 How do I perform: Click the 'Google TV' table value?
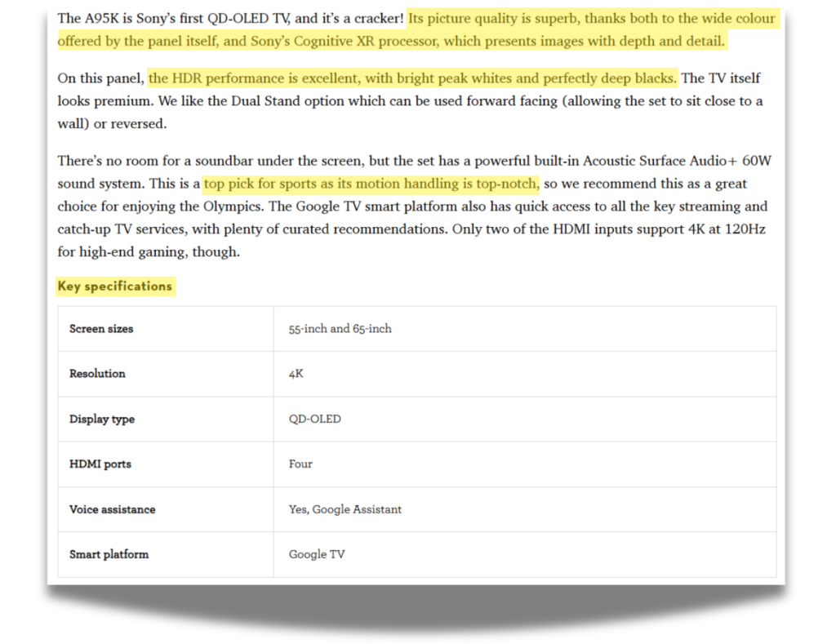pos(318,554)
